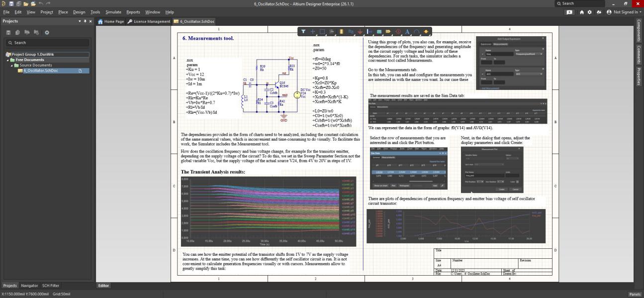Collapse the Free Documents tree node
Viewport: 644px width, 298px height.
[8, 60]
